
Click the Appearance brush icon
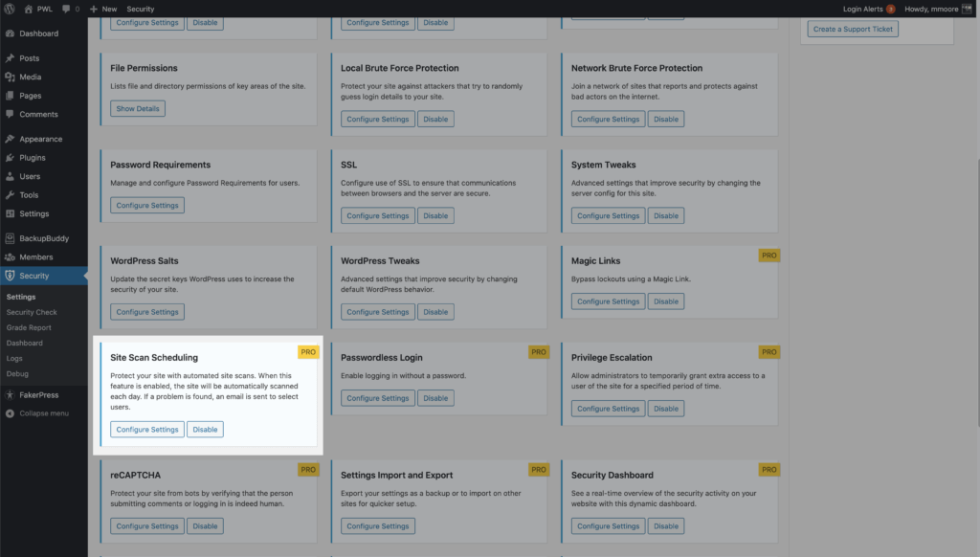(x=10, y=139)
